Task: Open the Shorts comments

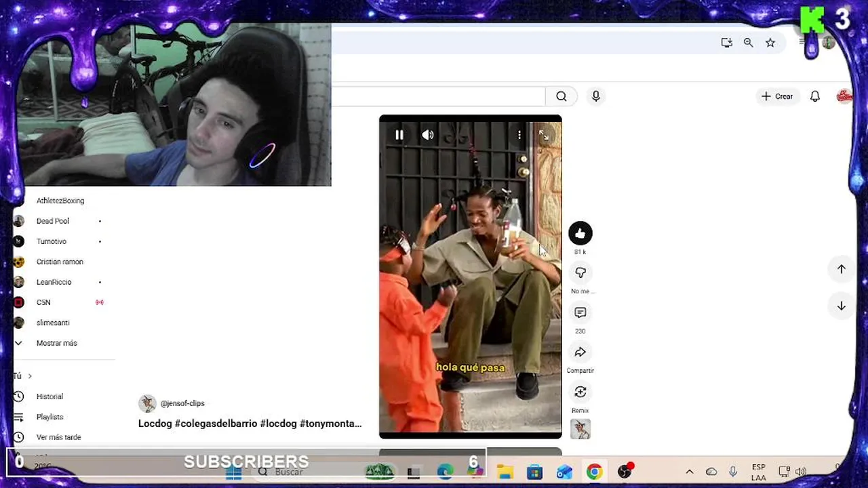Action: point(580,312)
